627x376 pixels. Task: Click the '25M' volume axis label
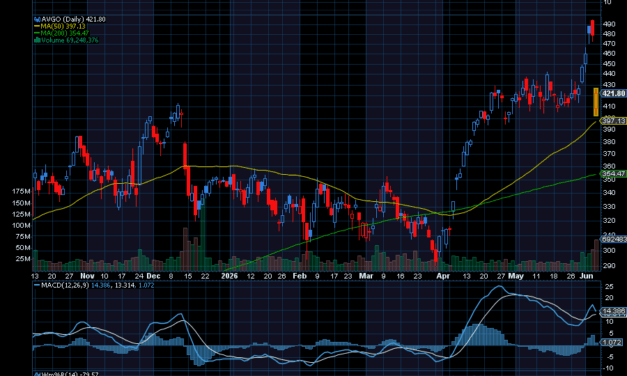pyautogui.click(x=23, y=259)
